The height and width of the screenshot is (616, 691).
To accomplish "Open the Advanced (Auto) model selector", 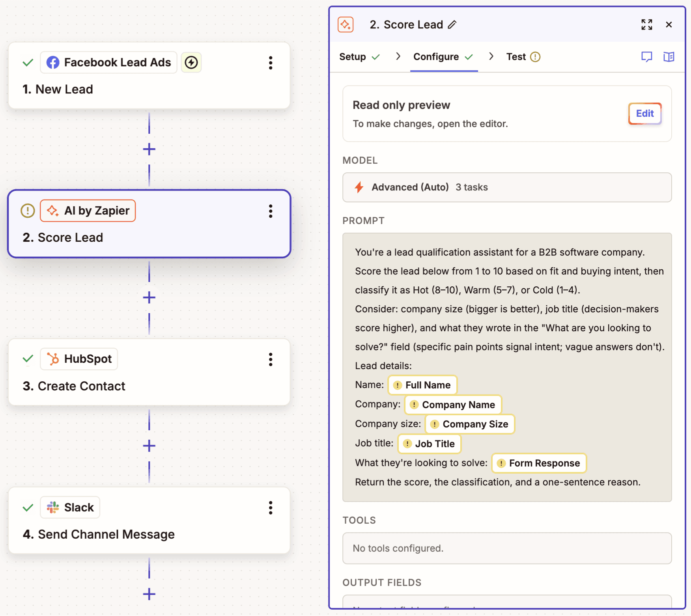I will [507, 187].
